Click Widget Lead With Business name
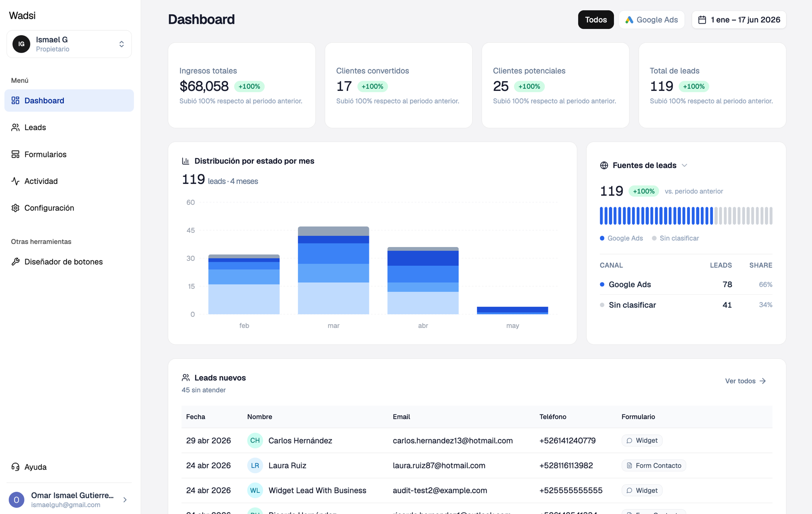 tap(317, 490)
